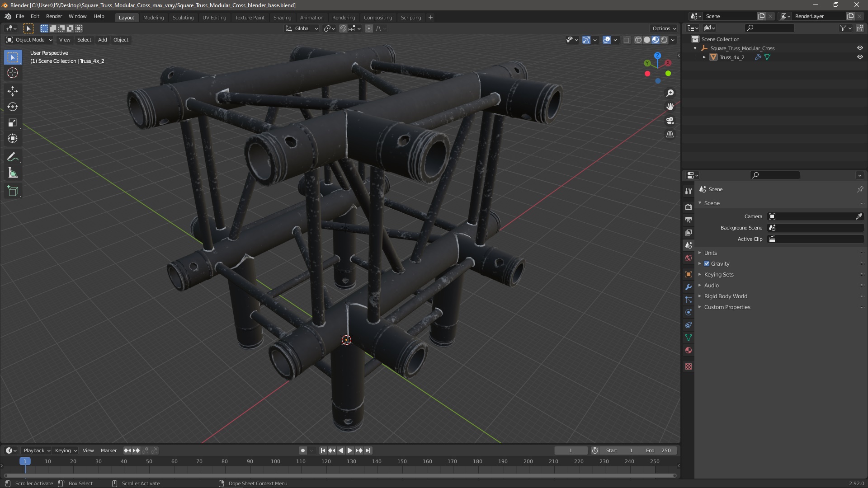This screenshot has height=488, width=868.
Task: Open the Object Mode dropdown
Action: coord(29,40)
